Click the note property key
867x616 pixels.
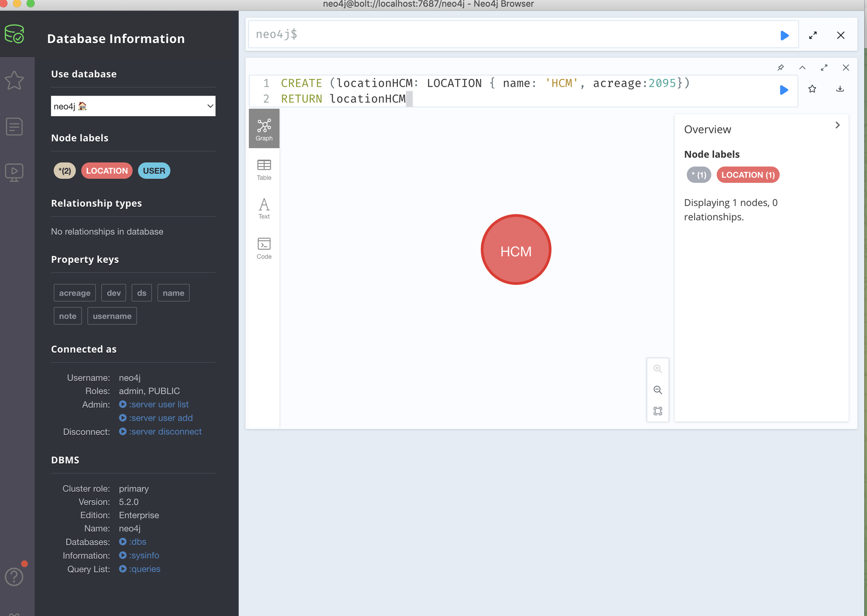(x=68, y=316)
